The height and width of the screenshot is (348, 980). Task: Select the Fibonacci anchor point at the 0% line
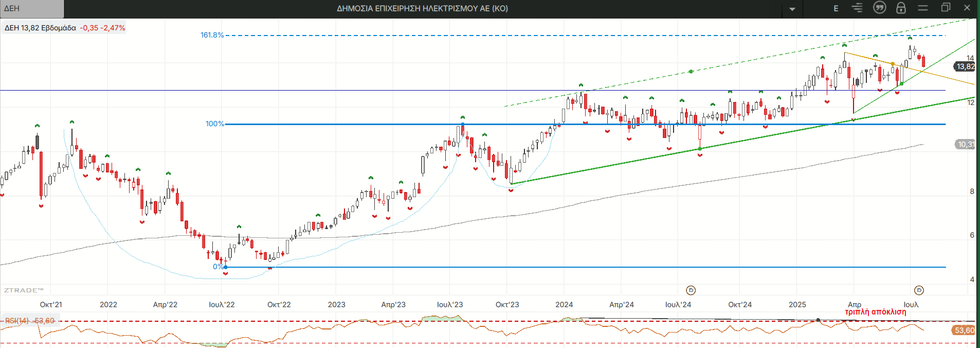pos(226,267)
